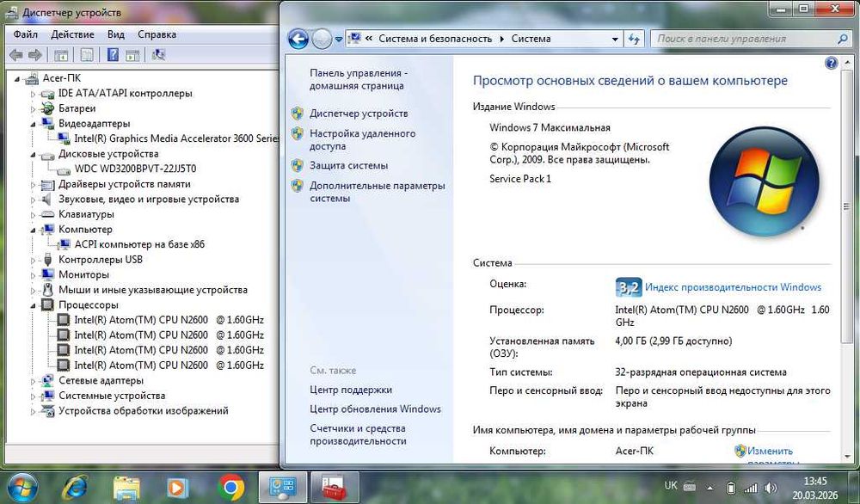
Task: Launch Internet Explorer from the taskbar
Action: tap(77, 488)
